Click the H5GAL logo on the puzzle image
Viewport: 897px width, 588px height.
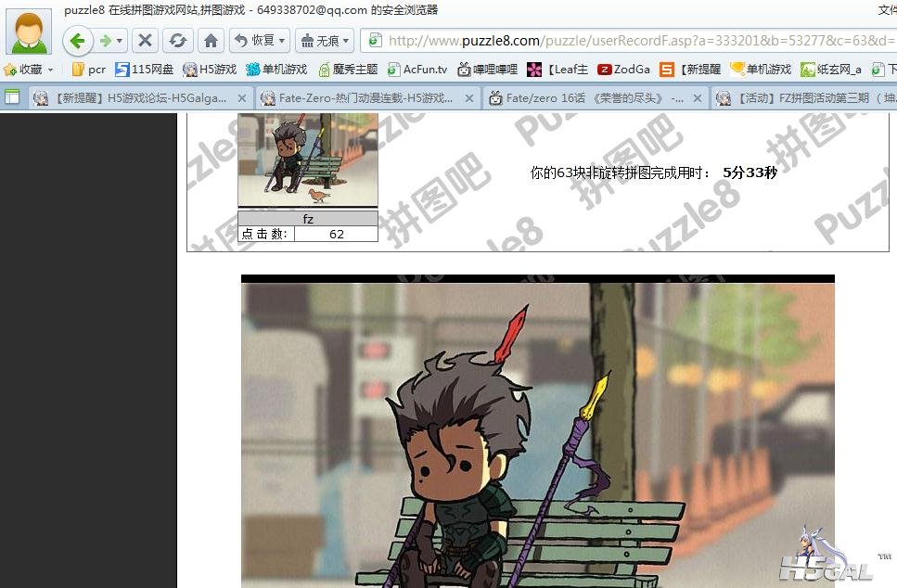pyautogui.click(x=827, y=556)
